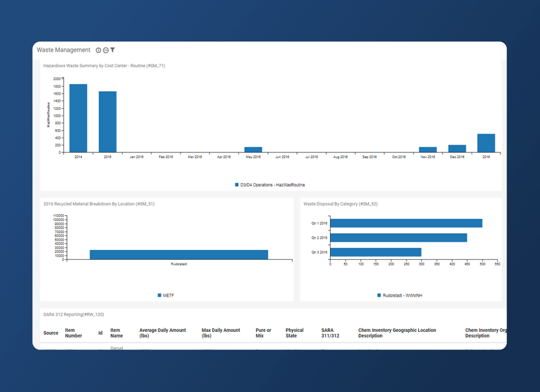This screenshot has height=392, width=540.
Task: Sort the table by Source column
Action: [x=51, y=332]
